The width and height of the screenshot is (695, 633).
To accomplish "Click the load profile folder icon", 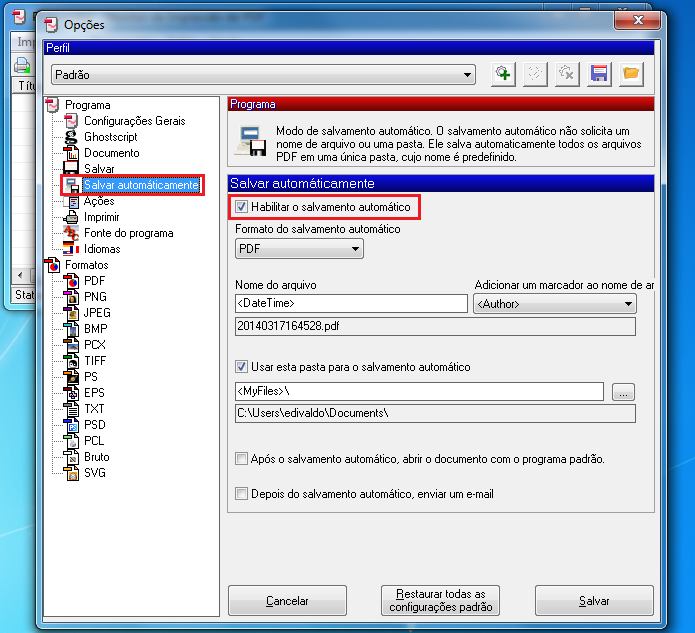I will click(x=631, y=73).
